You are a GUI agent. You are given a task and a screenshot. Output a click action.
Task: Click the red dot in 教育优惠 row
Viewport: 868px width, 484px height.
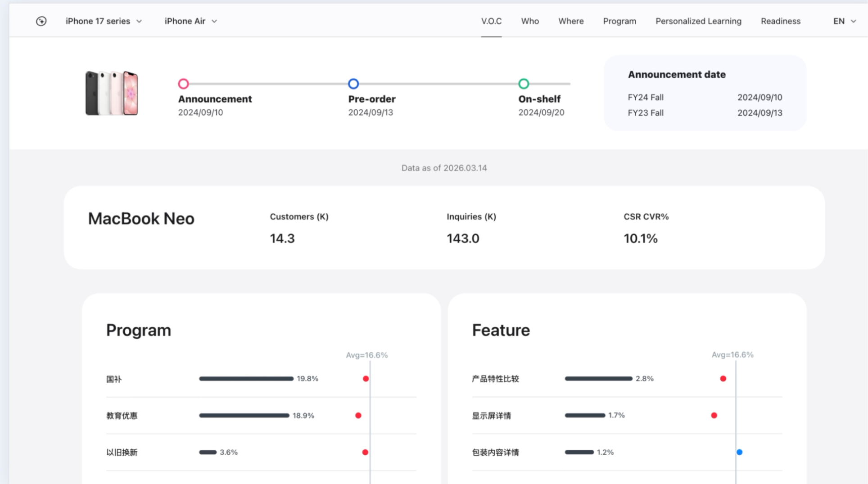pyautogui.click(x=358, y=416)
